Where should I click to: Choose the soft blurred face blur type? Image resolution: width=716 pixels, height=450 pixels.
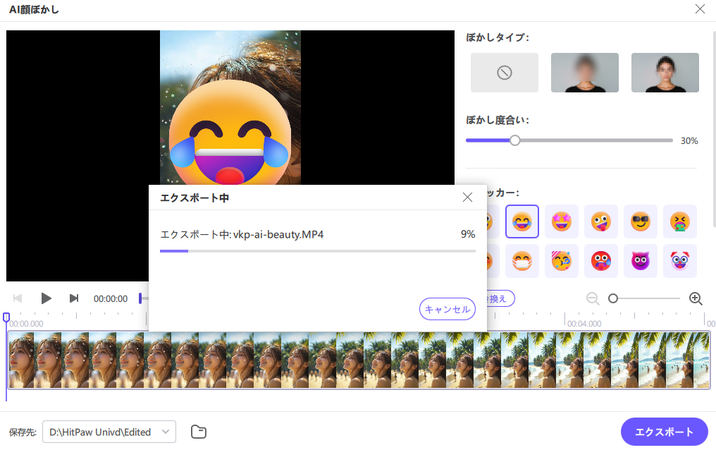point(584,73)
